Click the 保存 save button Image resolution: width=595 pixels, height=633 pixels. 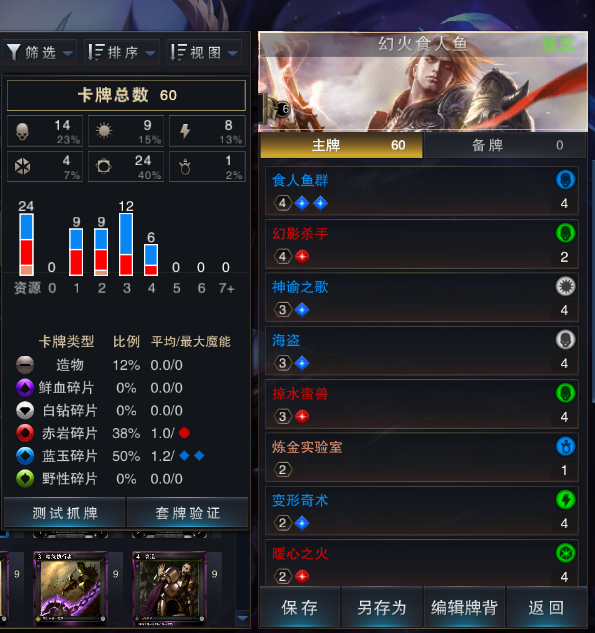300,607
